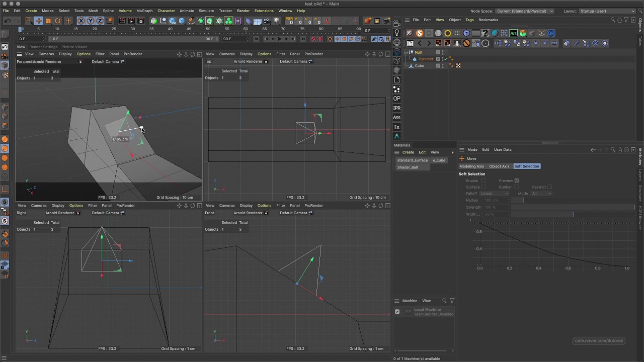Select the Rotate tool in top toolbar

(x=58, y=21)
